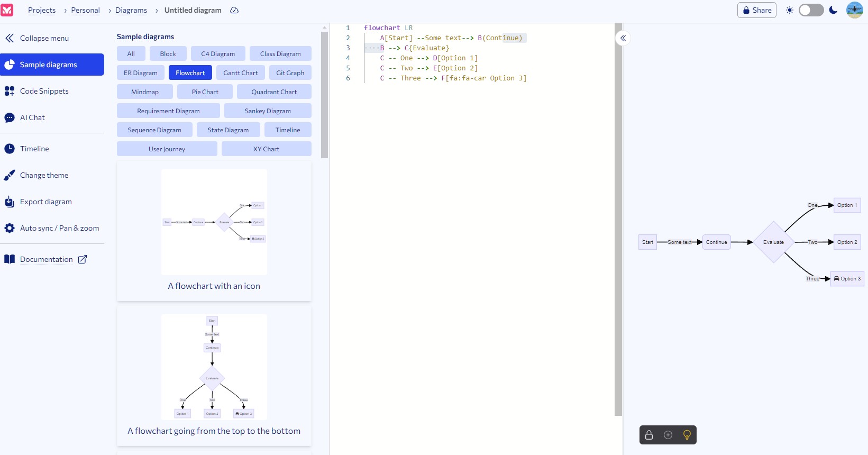Open AI Chat from the sidebar

tap(32, 117)
